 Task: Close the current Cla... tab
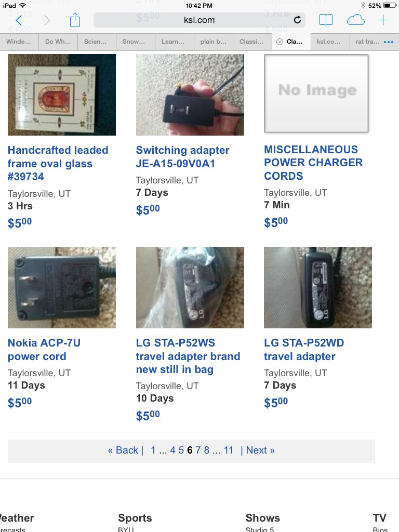pos(280,42)
